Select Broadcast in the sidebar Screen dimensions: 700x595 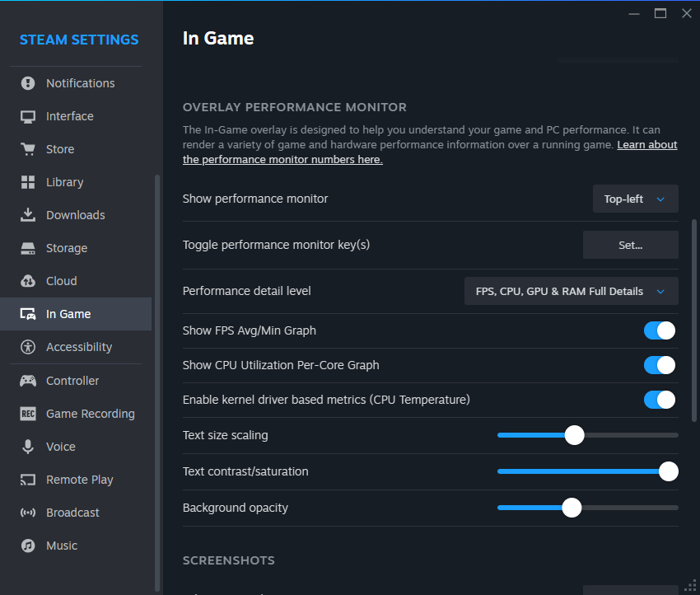[x=76, y=513]
